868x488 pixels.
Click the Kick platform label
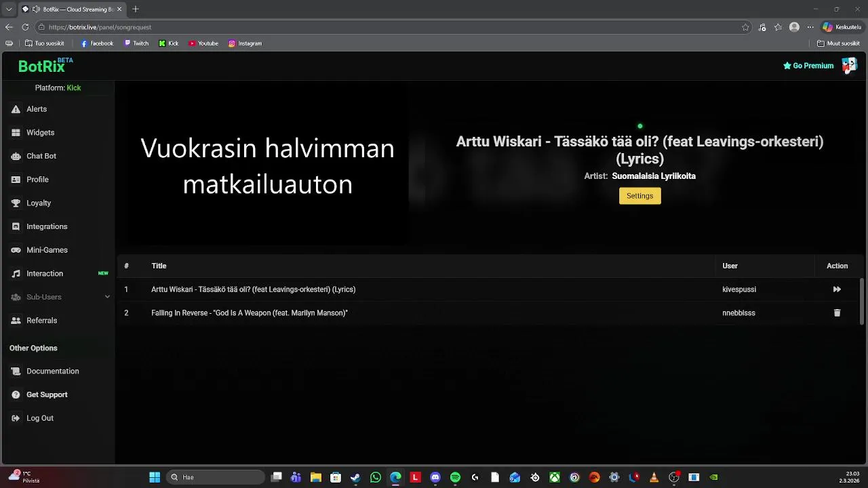click(x=74, y=88)
